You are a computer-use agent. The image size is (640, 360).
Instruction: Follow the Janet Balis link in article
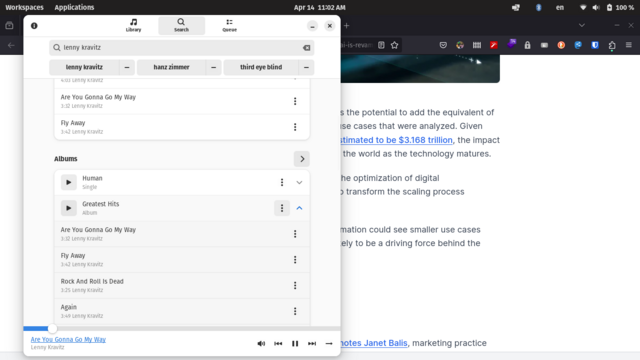373,343
